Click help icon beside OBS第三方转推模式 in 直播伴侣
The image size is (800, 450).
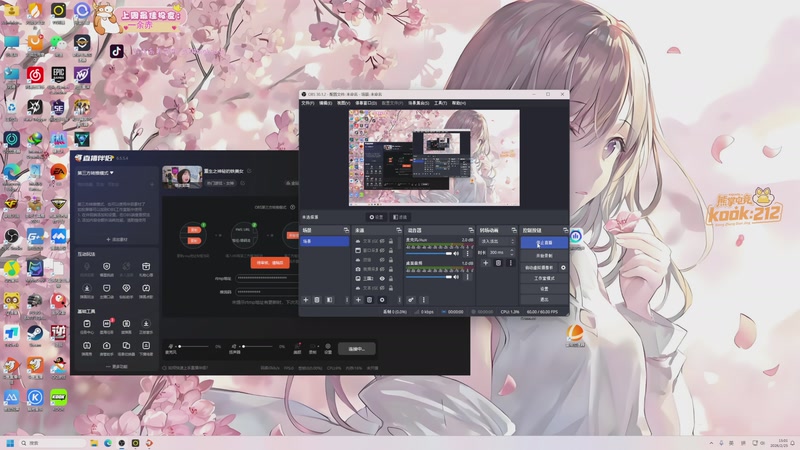(292, 207)
